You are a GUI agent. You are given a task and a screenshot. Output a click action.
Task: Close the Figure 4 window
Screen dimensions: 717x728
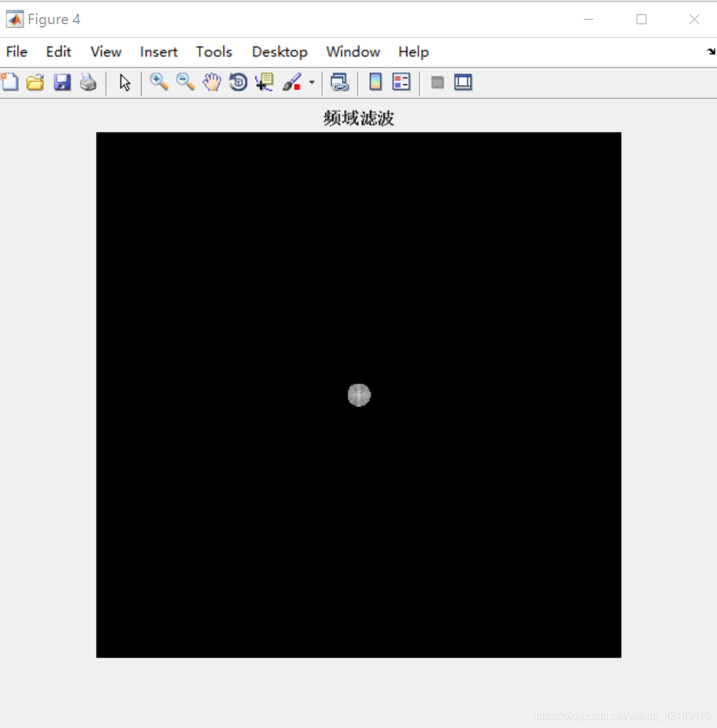pyautogui.click(x=694, y=19)
